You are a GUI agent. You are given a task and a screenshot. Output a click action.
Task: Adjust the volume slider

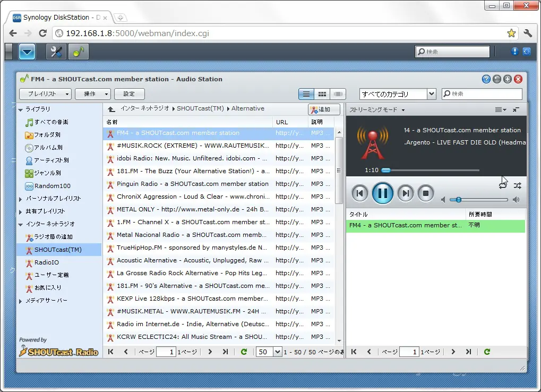pos(478,200)
